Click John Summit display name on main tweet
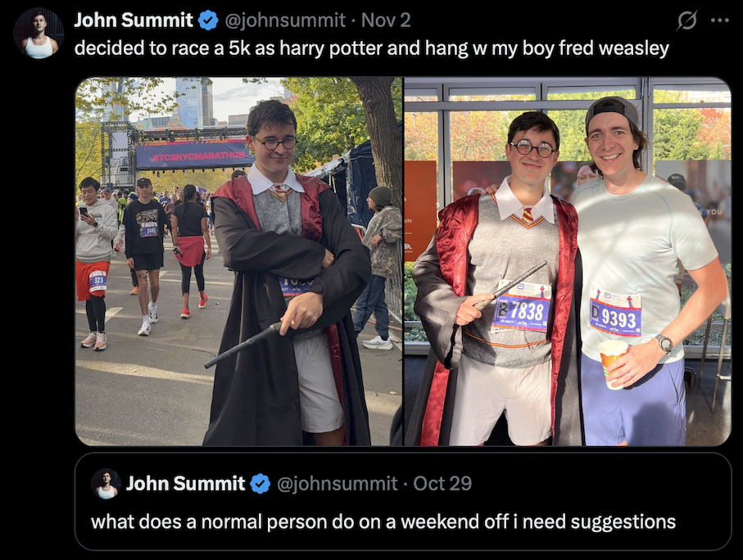Image resolution: width=743 pixels, height=560 pixels. [134, 20]
